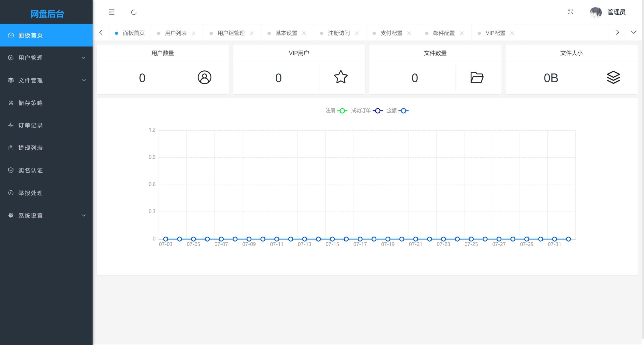Screen dimensions: 644x345
Task: Click the open folder icon in 文件数量 card
Action: [477, 77]
